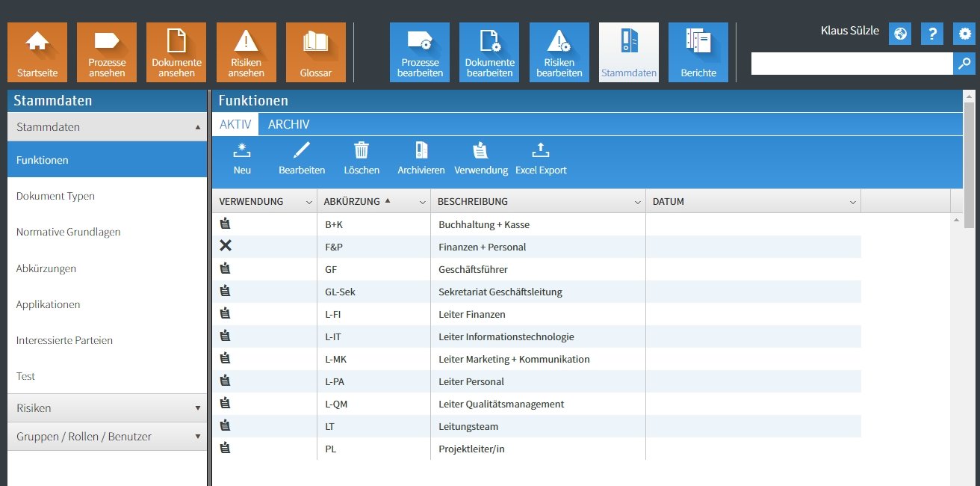Image resolution: width=980 pixels, height=486 pixels.
Task: Open the Verwendung column dropdown arrow
Action: (309, 202)
